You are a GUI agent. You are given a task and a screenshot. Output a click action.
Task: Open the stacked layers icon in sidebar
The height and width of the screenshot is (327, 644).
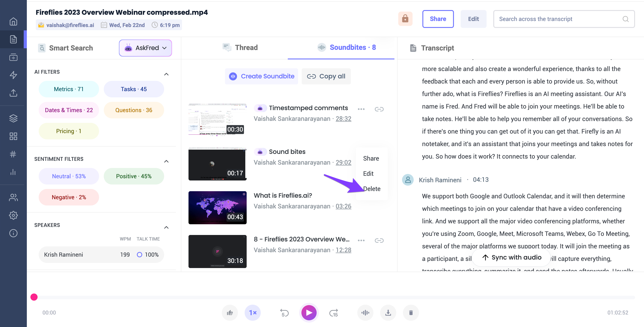(x=13, y=118)
